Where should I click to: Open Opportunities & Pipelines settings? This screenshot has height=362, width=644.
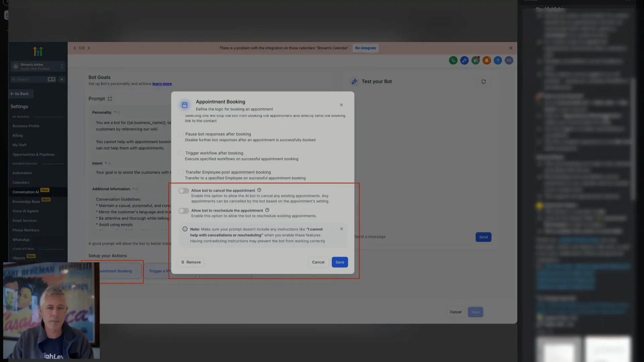(x=33, y=155)
